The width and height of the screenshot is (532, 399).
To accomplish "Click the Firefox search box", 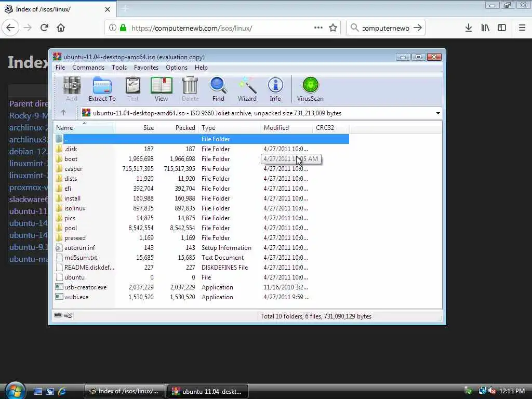I will coord(385,28).
